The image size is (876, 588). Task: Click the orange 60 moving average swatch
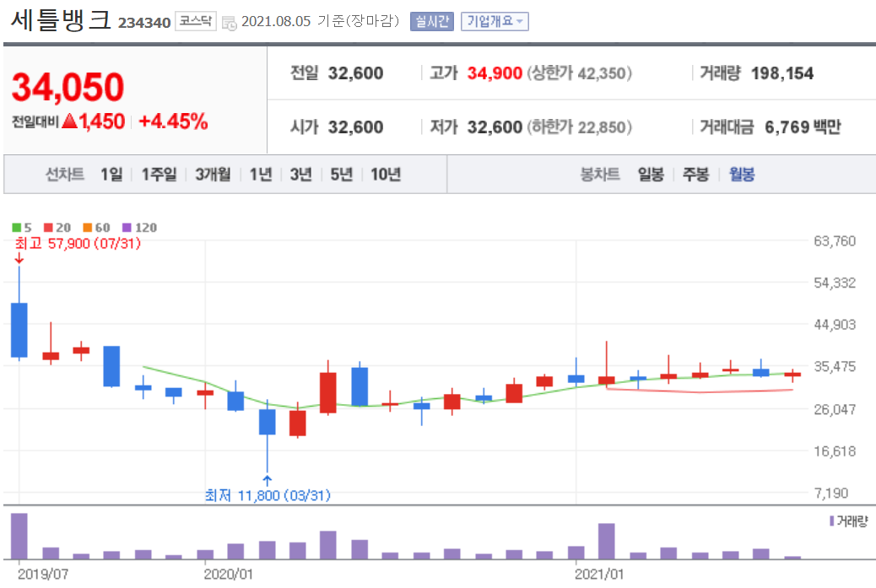tap(88, 227)
